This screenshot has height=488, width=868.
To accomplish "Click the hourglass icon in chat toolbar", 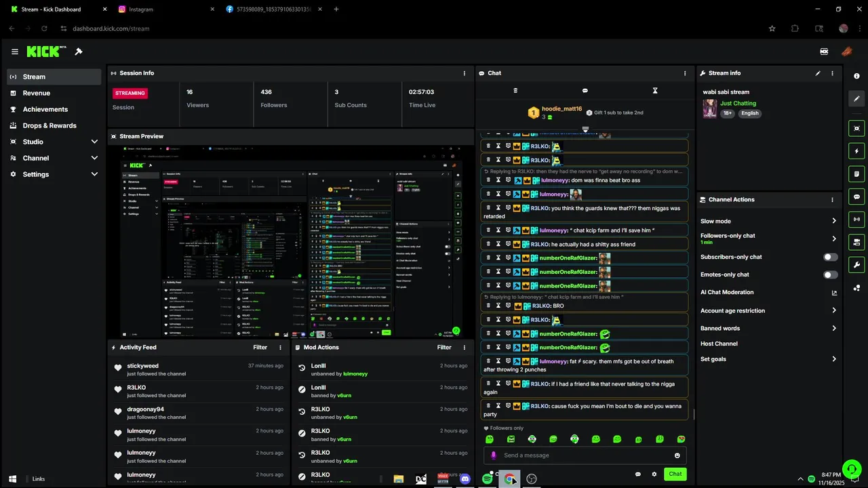I will 655,91.
